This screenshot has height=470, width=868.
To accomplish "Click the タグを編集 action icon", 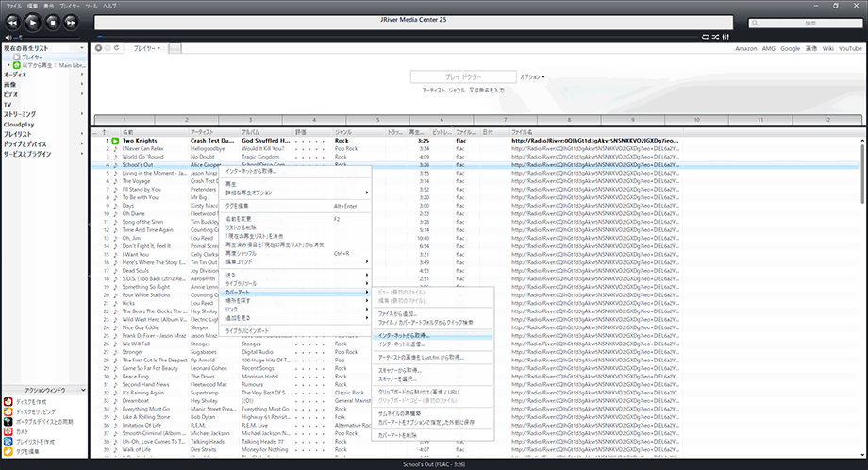I will pyautogui.click(x=8, y=450).
